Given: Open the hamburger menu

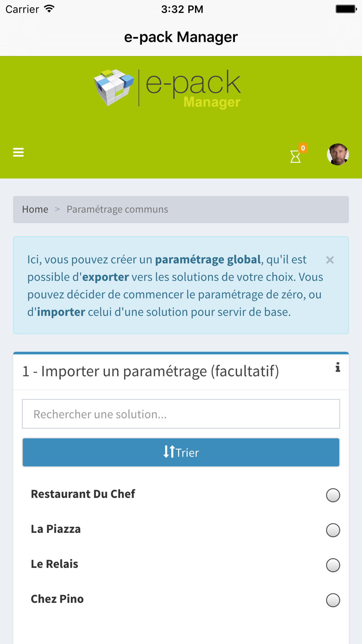Looking at the screenshot, I should pos(18,152).
